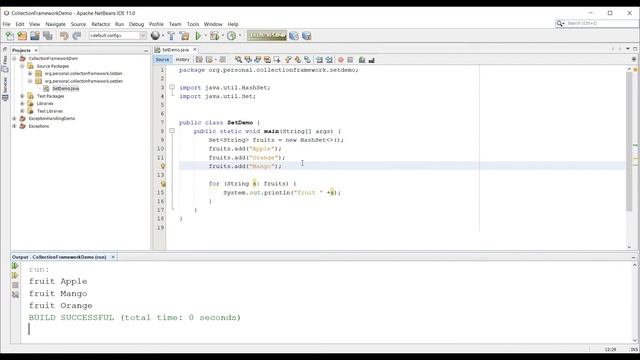Expand the Exceptions project node
Viewport: 640px width, 360px height.
pyautogui.click(x=14, y=126)
